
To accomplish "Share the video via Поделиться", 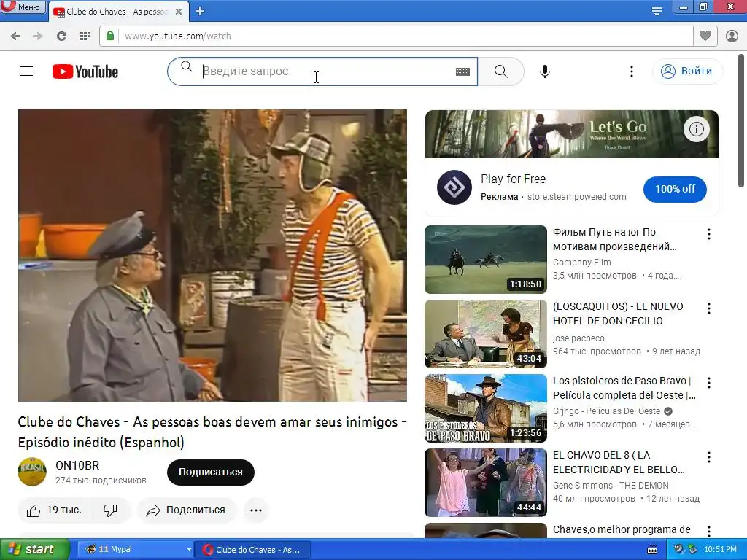I will (x=186, y=510).
